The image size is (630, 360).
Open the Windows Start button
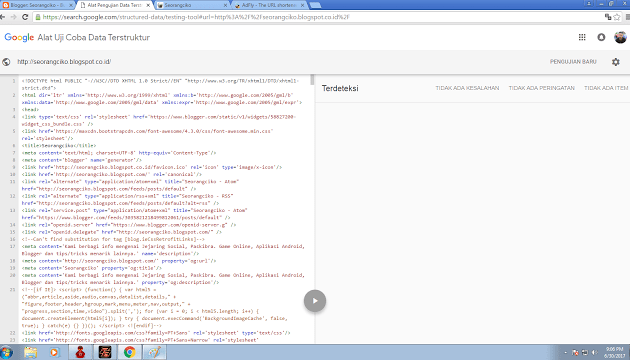pos(6,352)
